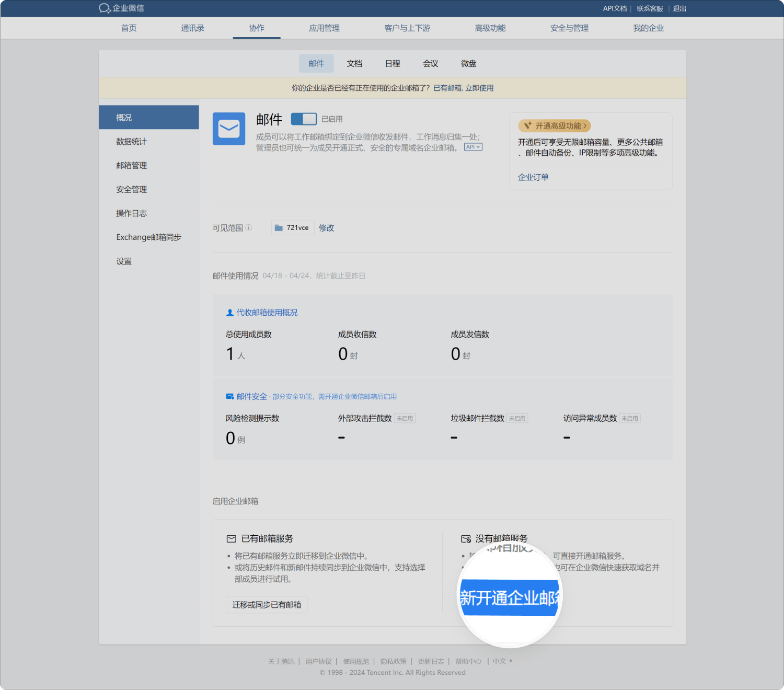Click the 721vce visible range tag
Viewport: 784px width, 690px height.
pyautogui.click(x=293, y=228)
